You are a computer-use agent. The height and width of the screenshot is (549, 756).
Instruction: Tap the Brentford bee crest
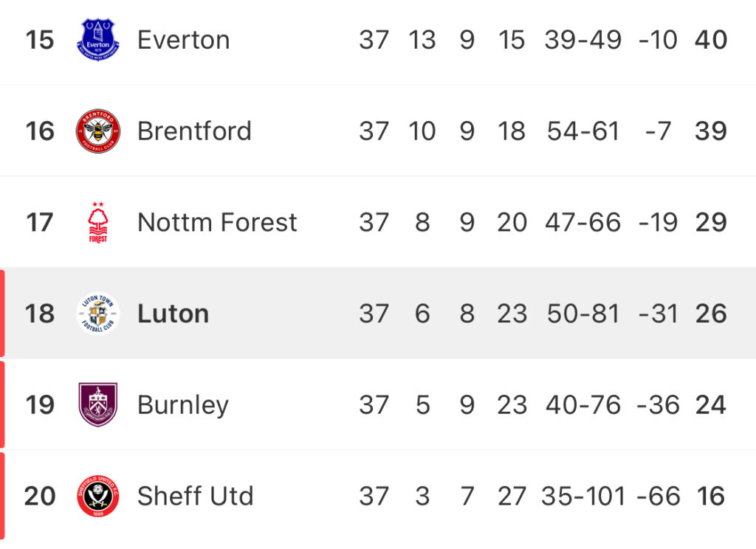98,131
